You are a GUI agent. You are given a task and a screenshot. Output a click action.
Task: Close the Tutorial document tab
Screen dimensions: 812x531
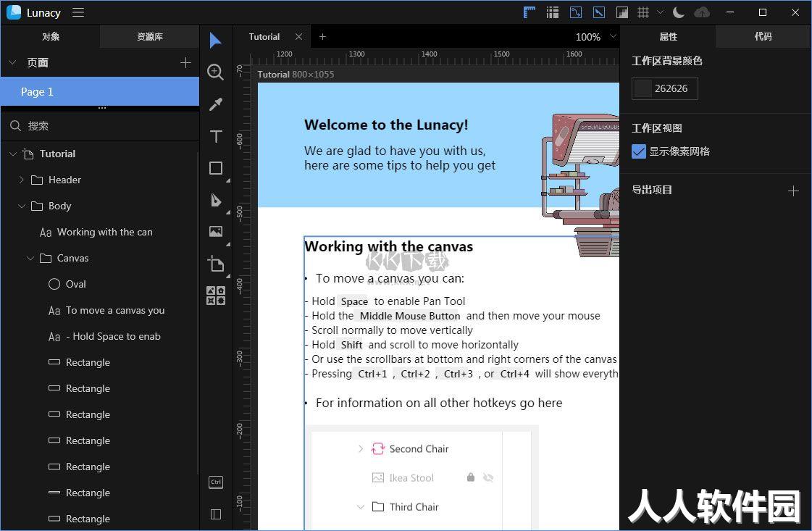click(299, 36)
